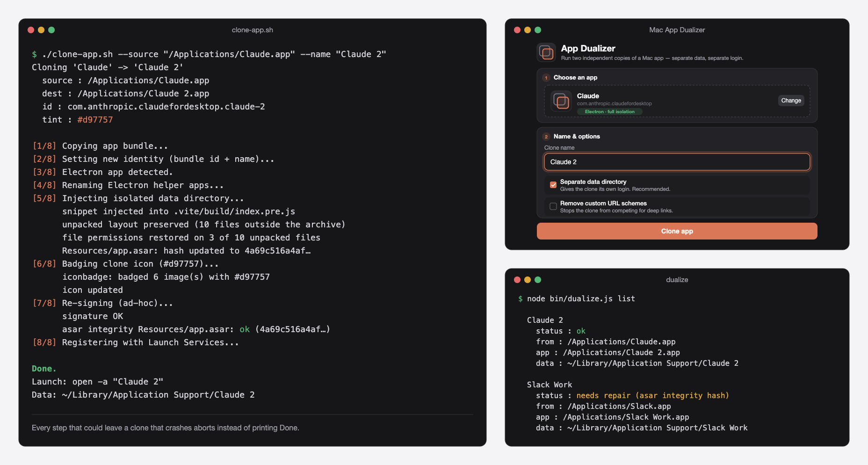The width and height of the screenshot is (868, 465).
Task: Click 'Every step that could leave a clone' caption
Action: [166, 428]
